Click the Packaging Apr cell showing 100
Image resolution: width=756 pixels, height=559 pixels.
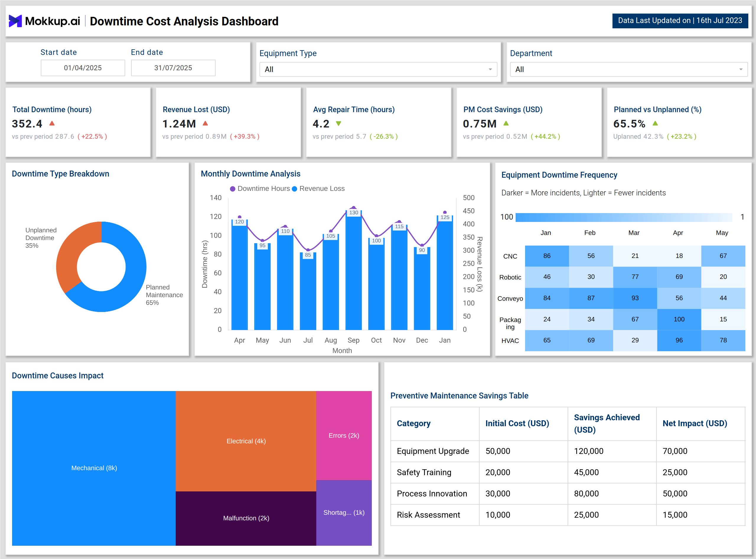(x=679, y=319)
